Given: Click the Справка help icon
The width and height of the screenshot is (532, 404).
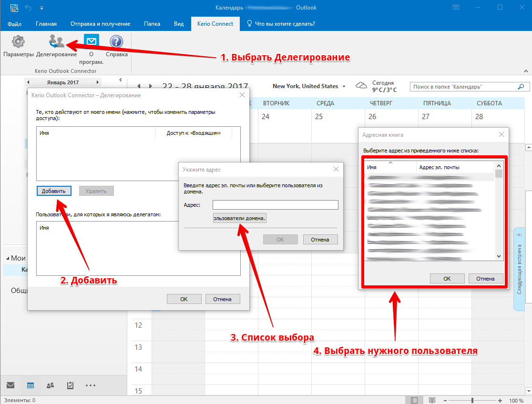Looking at the screenshot, I should click(x=116, y=42).
